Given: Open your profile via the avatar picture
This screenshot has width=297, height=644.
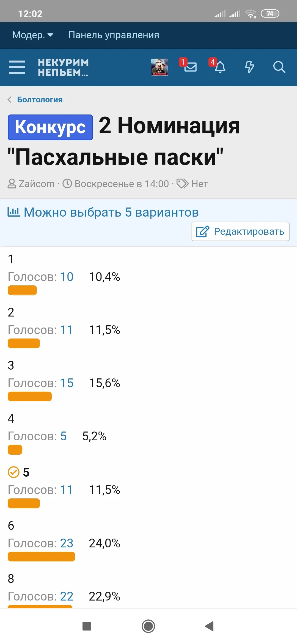Looking at the screenshot, I should pos(160,67).
